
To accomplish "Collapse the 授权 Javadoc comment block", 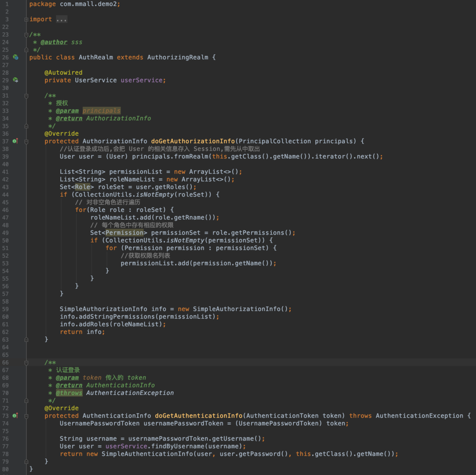I will click(x=26, y=96).
